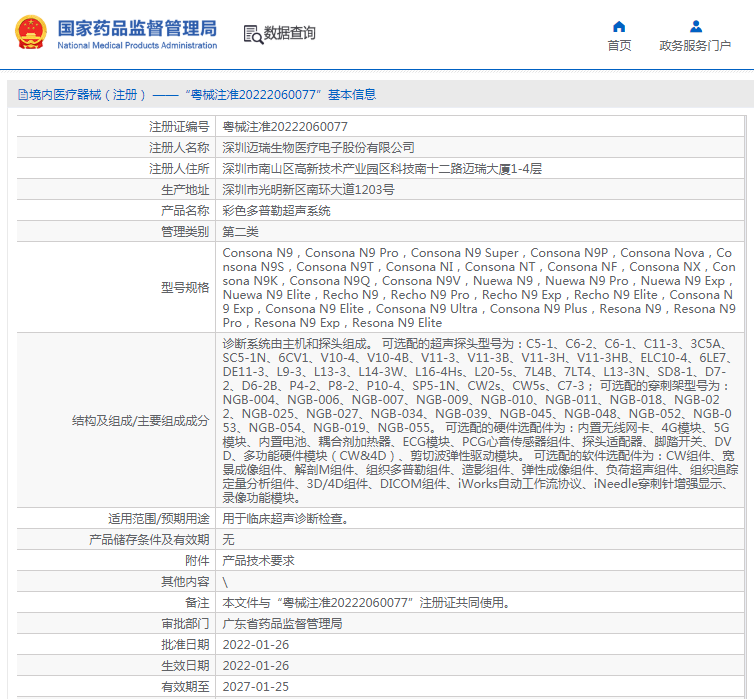Click the product name 彩色多普勒超声系统
Image resolution: width=754 pixels, height=699 pixels.
coord(276,211)
